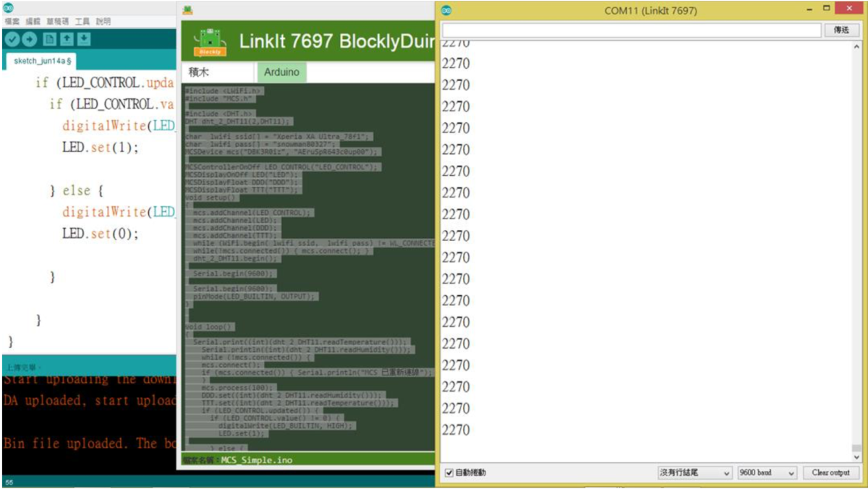The height and width of the screenshot is (489, 868).
Task: Click the Save sketch down-arrow icon
Action: 84,39
